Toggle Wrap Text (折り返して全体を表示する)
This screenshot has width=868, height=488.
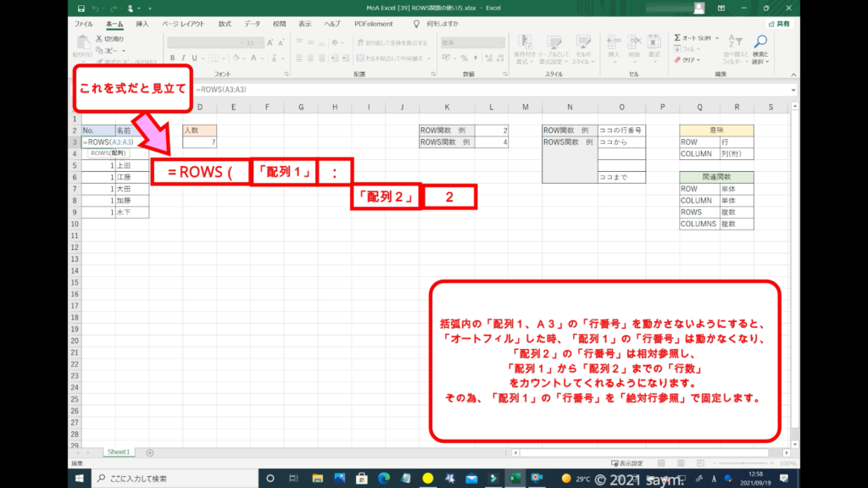tap(388, 42)
